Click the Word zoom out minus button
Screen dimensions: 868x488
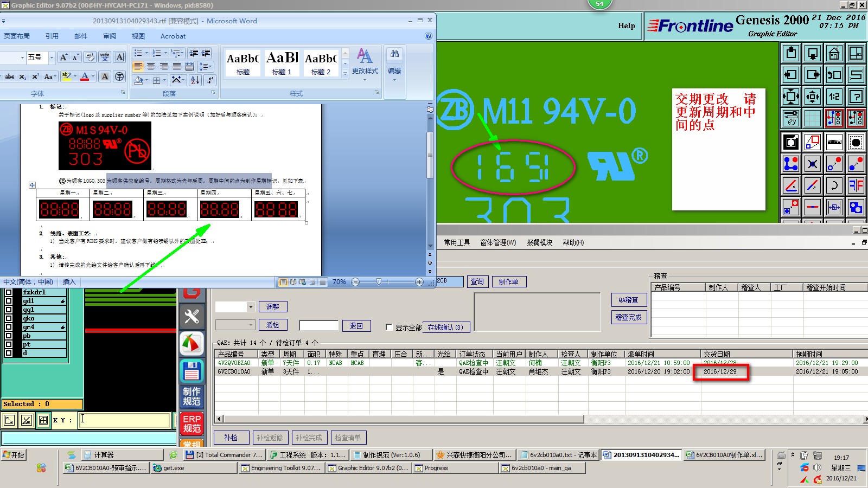point(355,282)
